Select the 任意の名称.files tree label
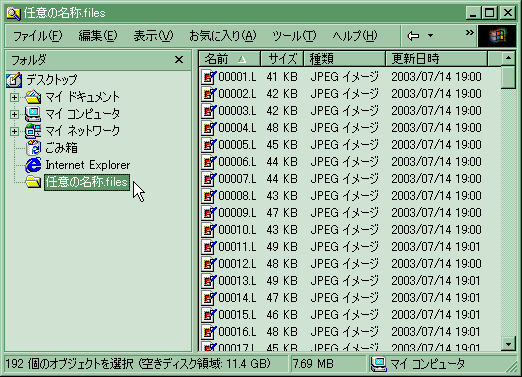522x377 pixels. 87,182
